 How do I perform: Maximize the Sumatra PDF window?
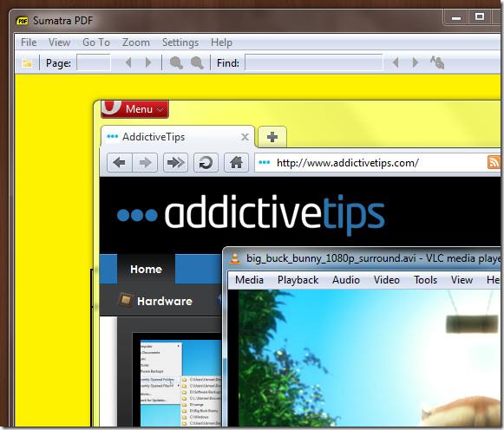(480, 16)
